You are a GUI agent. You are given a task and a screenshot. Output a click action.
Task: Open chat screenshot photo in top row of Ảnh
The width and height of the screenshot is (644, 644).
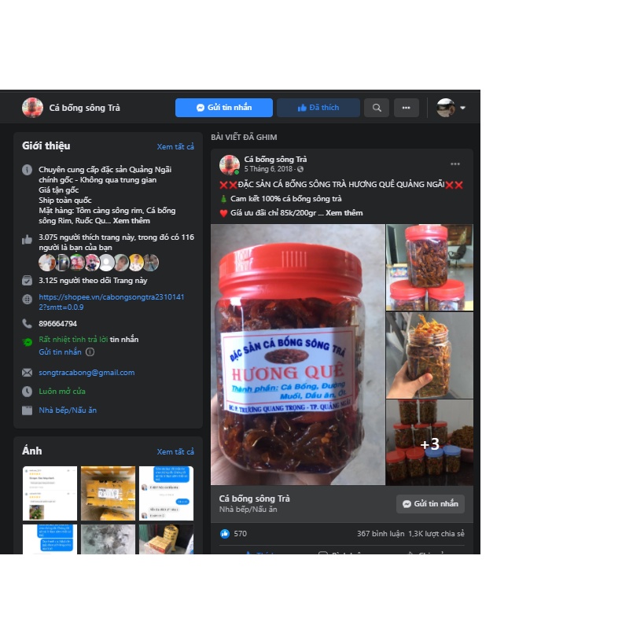167,493
